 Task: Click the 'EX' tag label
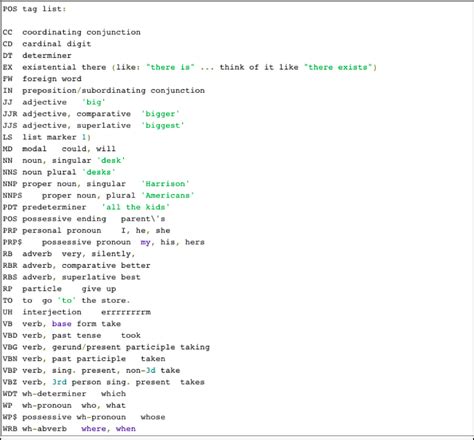pos(8,67)
